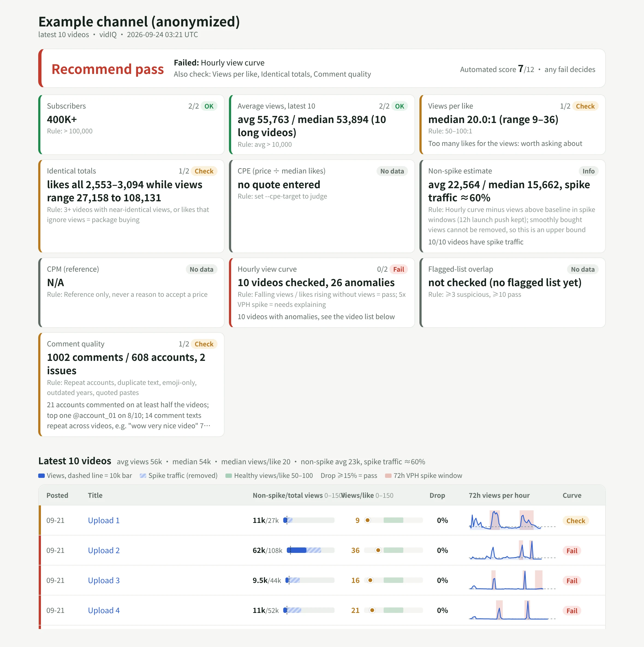Click the Drop column header
This screenshot has height=647, width=644.
437,495
